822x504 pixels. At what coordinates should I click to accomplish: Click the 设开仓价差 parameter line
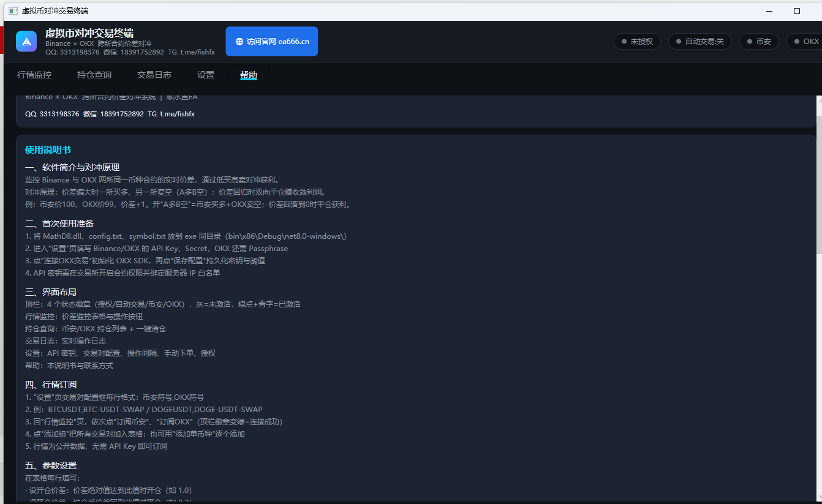[x=108, y=490]
